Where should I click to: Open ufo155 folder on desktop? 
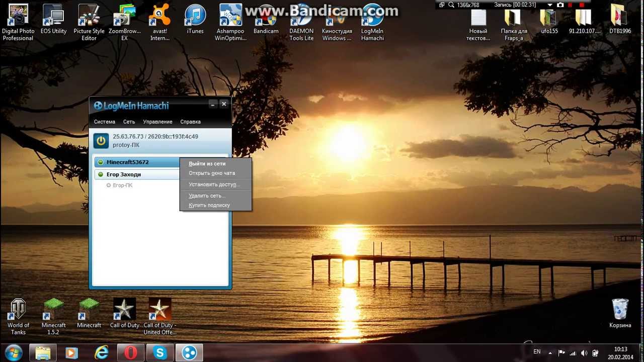(x=549, y=22)
